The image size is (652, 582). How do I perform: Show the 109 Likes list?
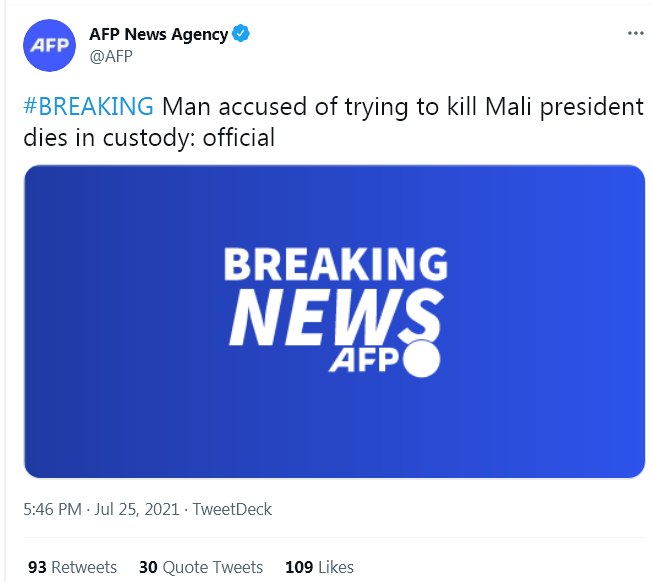pos(319,567)
